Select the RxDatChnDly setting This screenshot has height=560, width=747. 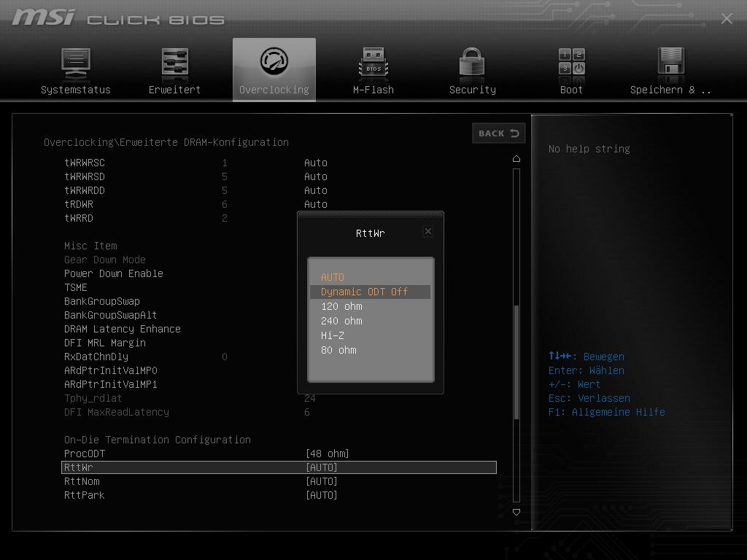96,357
